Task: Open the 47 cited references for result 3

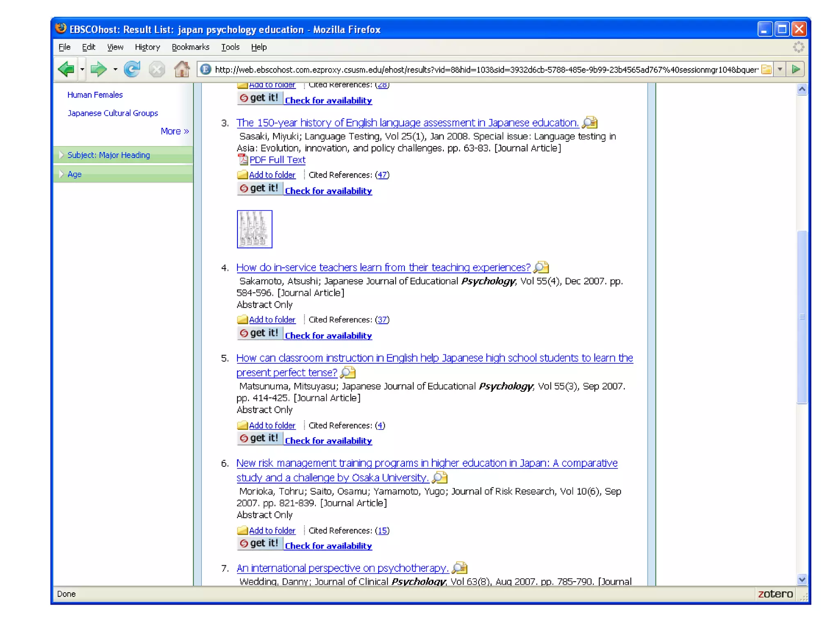Action: [382, 175]
